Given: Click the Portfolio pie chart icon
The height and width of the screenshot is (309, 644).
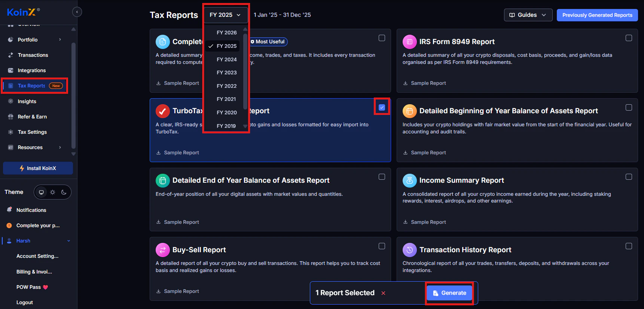Looking at the screenshot, I should (10, 40).
